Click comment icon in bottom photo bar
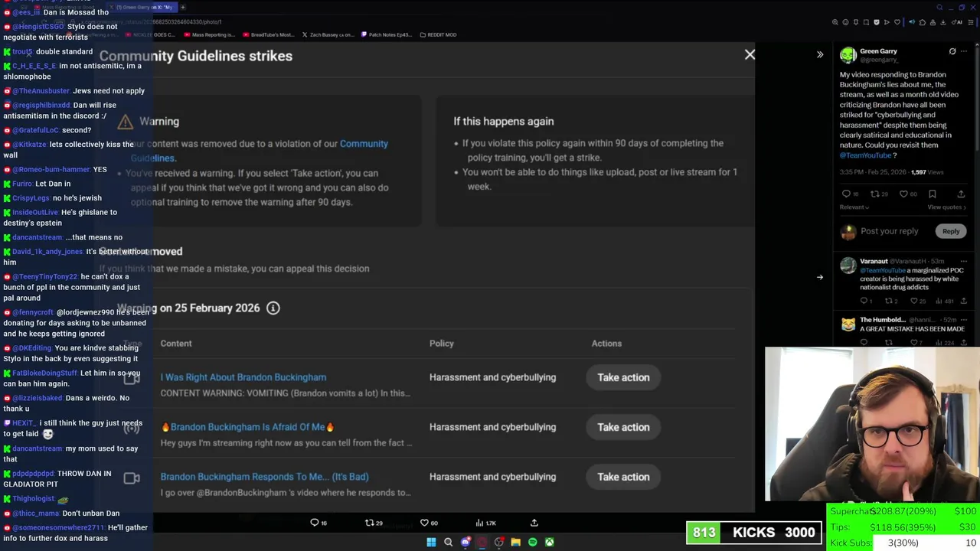 [x=314, y=523]
